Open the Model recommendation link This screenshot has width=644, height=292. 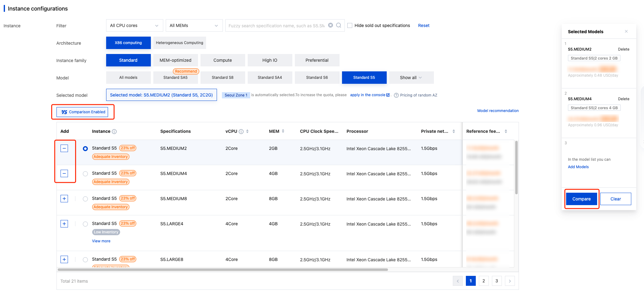(x=498, y=111)
